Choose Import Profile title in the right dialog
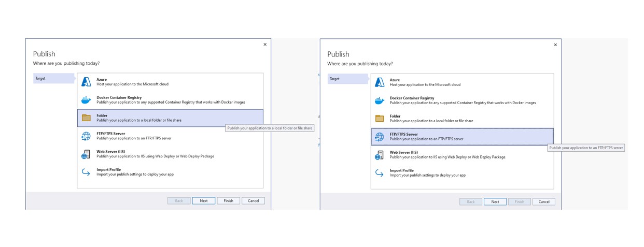Viewport: 644px width, 247px height. [402, 170]
